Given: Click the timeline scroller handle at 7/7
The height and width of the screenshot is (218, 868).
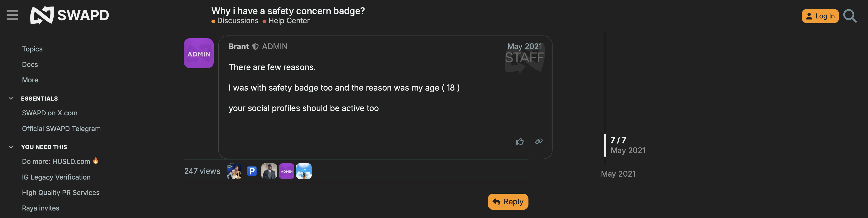Looking at the screenshot, I should pyautogui.click(x=605, y=145).
